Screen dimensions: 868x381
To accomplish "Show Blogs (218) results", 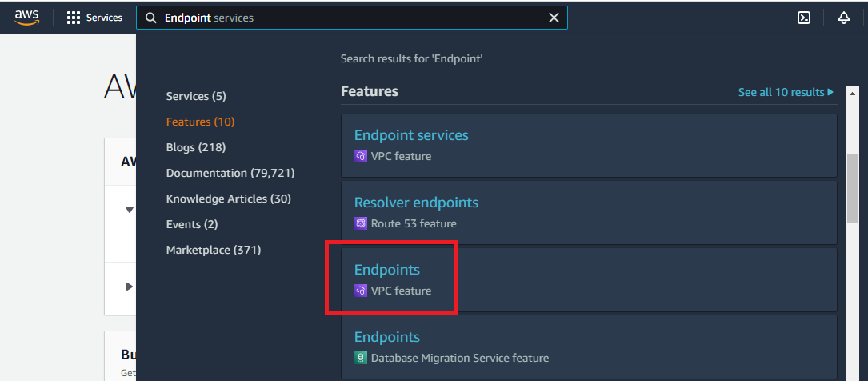I will click(x=196, y=147).
